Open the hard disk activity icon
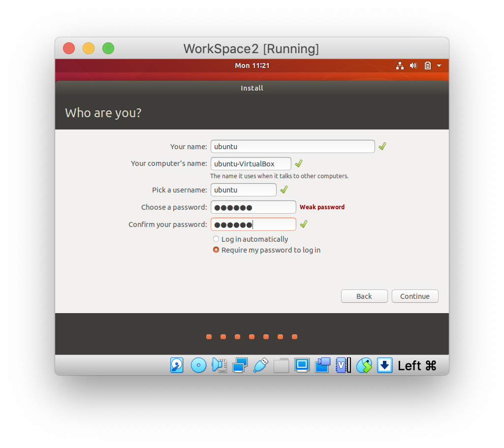This screenshot has width=504, height=448. coord(177,365)
